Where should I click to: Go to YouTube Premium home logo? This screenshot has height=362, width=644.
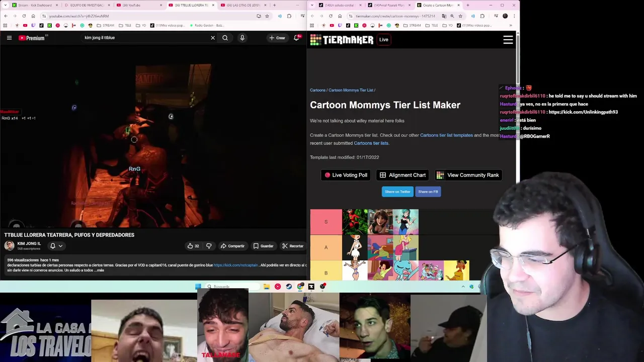(32, 38)
